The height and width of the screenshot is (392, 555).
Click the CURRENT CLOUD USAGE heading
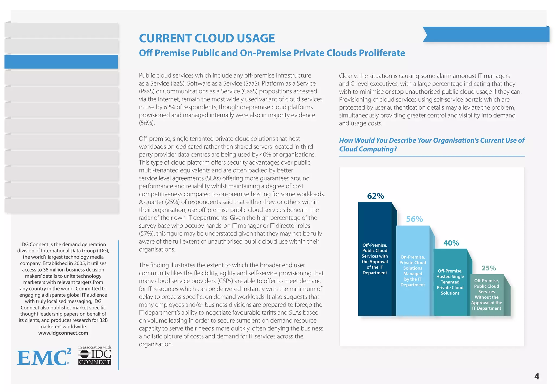207,38
